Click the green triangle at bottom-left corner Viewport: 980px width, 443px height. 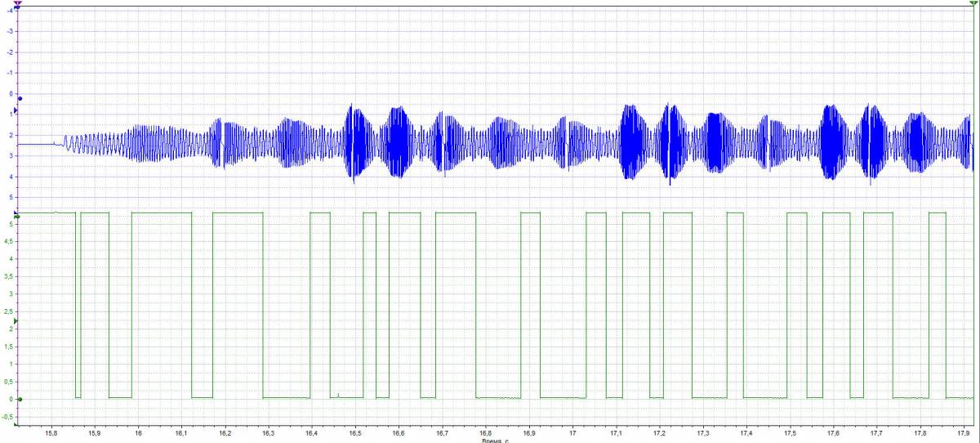pos(16,425)
